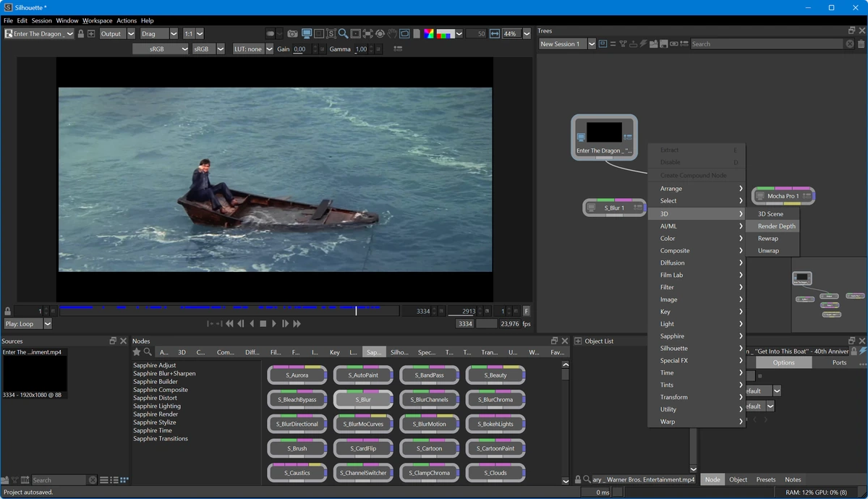This screenshot has height=499, width=868.
Task: Toggle the channel display switch in viewer toolbar
Action: tap(271, 33)
